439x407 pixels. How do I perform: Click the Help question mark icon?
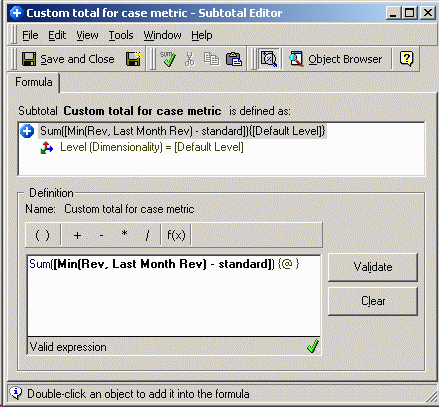pos(406,59)
